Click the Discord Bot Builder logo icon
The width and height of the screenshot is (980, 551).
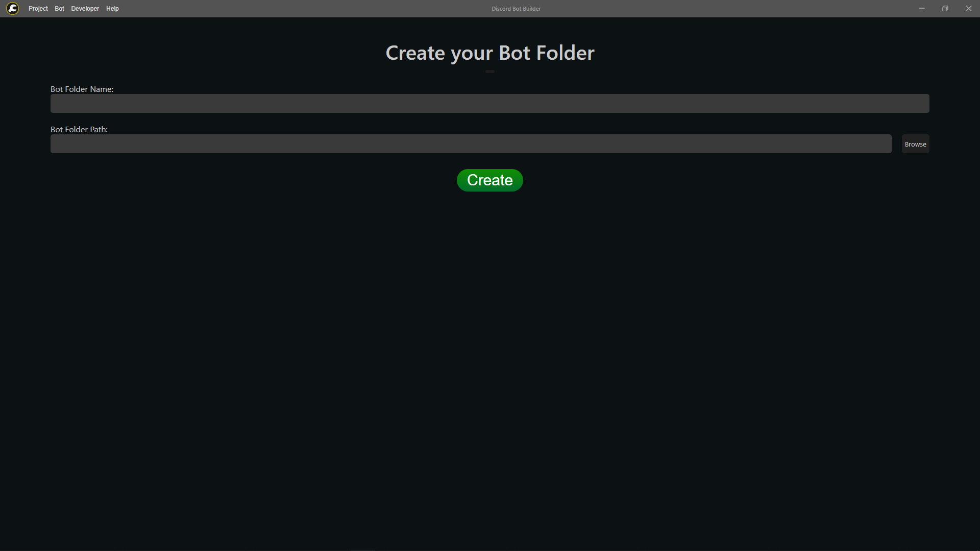(x=12, y=8)
